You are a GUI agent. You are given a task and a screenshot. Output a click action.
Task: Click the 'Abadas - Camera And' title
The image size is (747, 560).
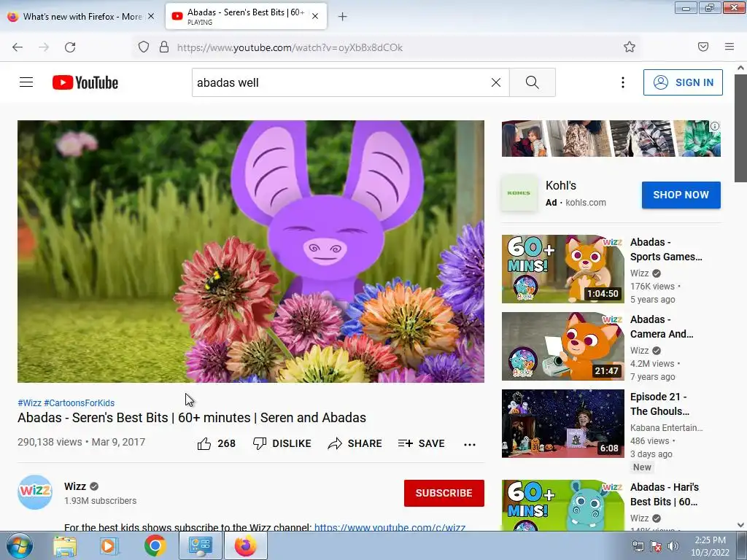click(x=662, y=327)
